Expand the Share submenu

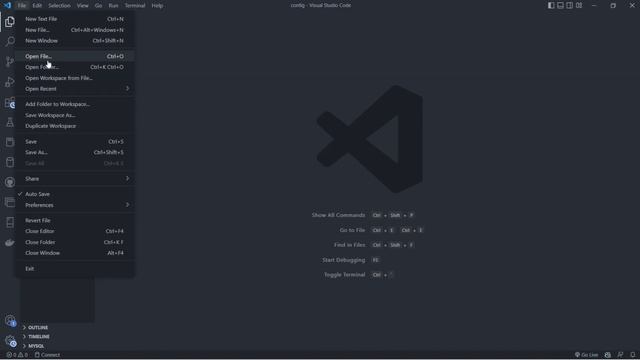point(75,178)
